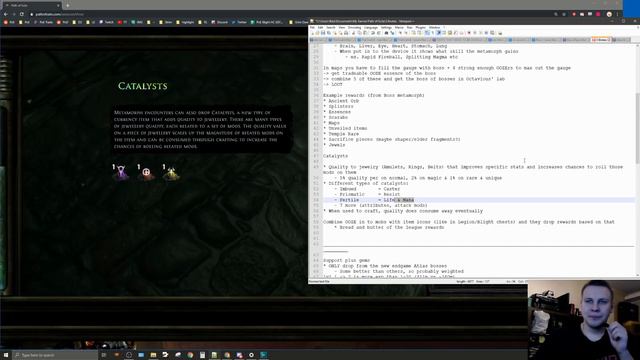The image size is (640, 360).
Task: Open the Edit menu in Notepad++
Action: pos(320,27)
